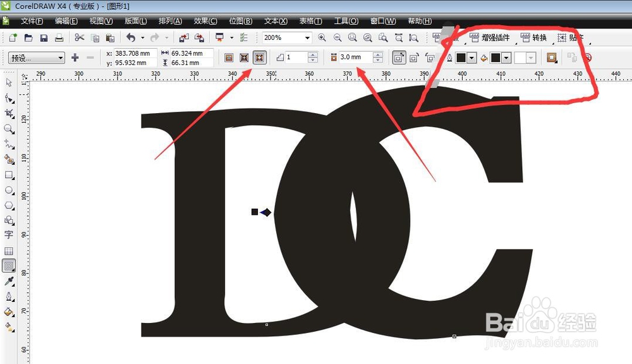Cut the selection with the scissors icon
The image size is (632, 364).
coord(80,38)
